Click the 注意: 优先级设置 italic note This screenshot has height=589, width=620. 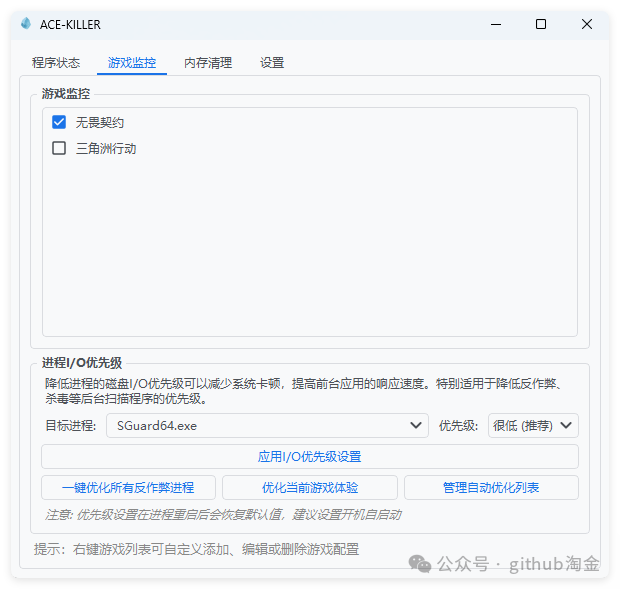[223, 515]
